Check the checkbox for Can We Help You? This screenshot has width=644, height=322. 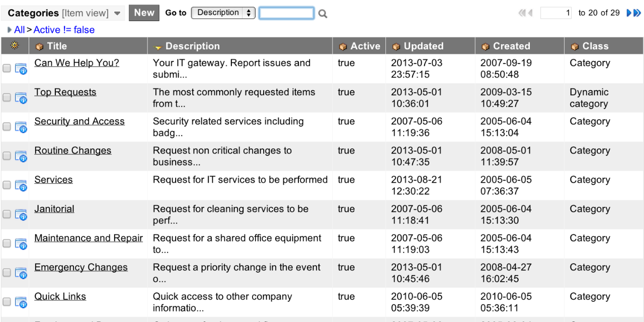tap(7, 67)
